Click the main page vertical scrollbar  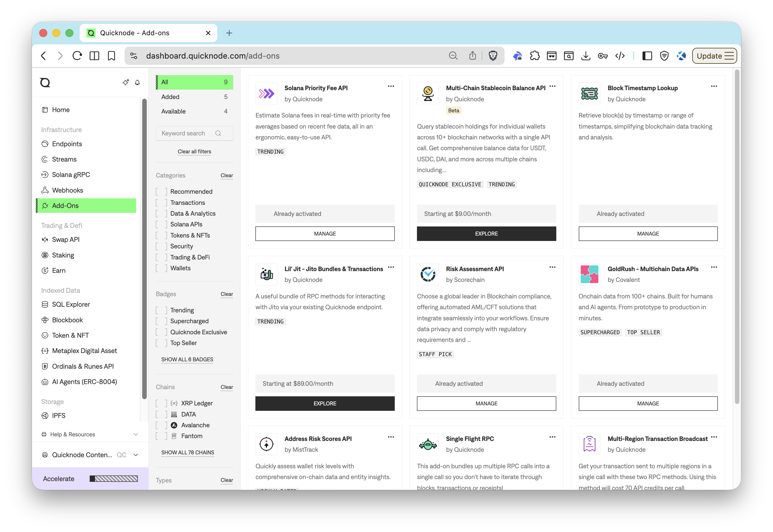[x=737, y=237]
